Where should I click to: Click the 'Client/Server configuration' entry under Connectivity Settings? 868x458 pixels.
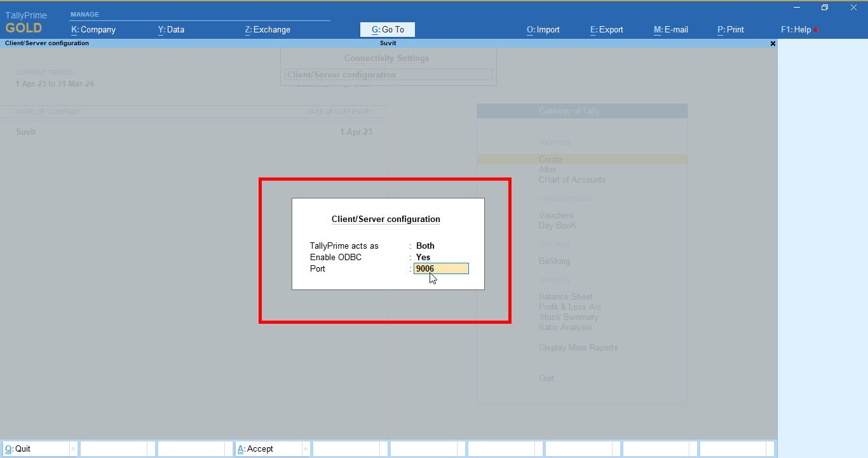click(x=388, y=74)
